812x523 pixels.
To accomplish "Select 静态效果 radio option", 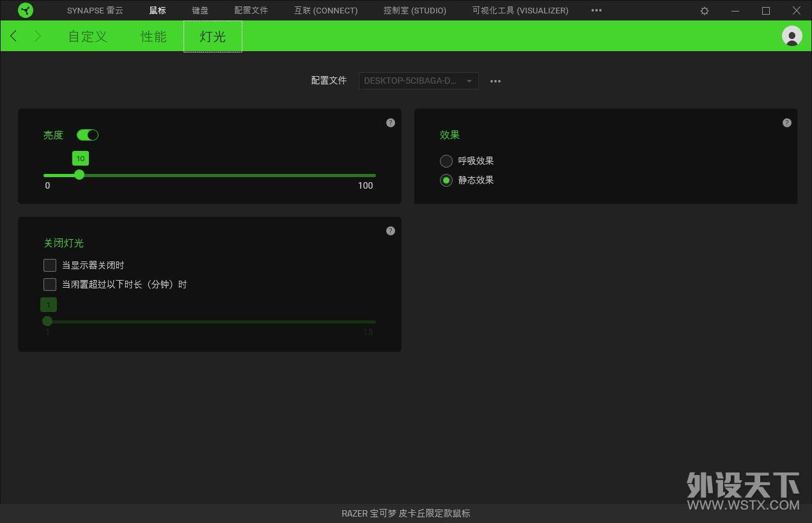I will [x=446, y=180].
